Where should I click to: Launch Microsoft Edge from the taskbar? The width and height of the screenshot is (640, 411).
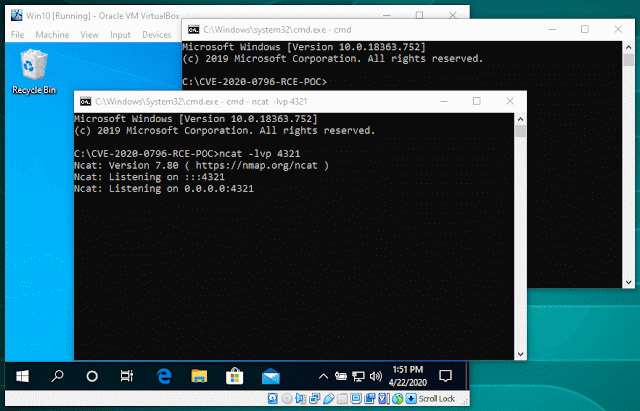[x=164, y=376]
